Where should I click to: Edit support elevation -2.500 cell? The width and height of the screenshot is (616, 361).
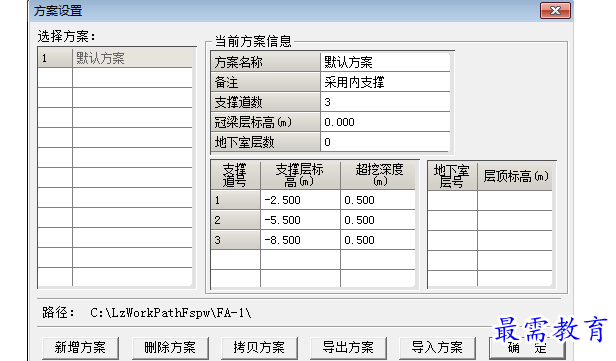coord(300,200)
